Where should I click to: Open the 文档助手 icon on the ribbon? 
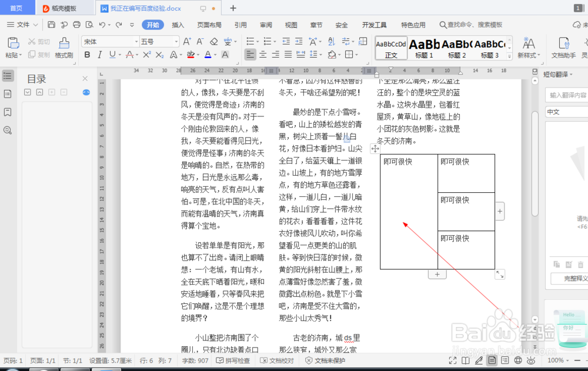(x=563, y=53)
